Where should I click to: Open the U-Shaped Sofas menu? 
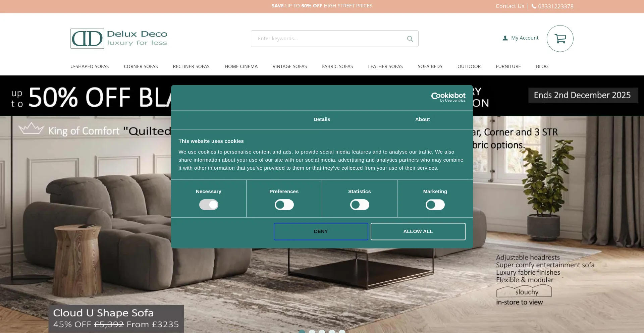(90, 66)
